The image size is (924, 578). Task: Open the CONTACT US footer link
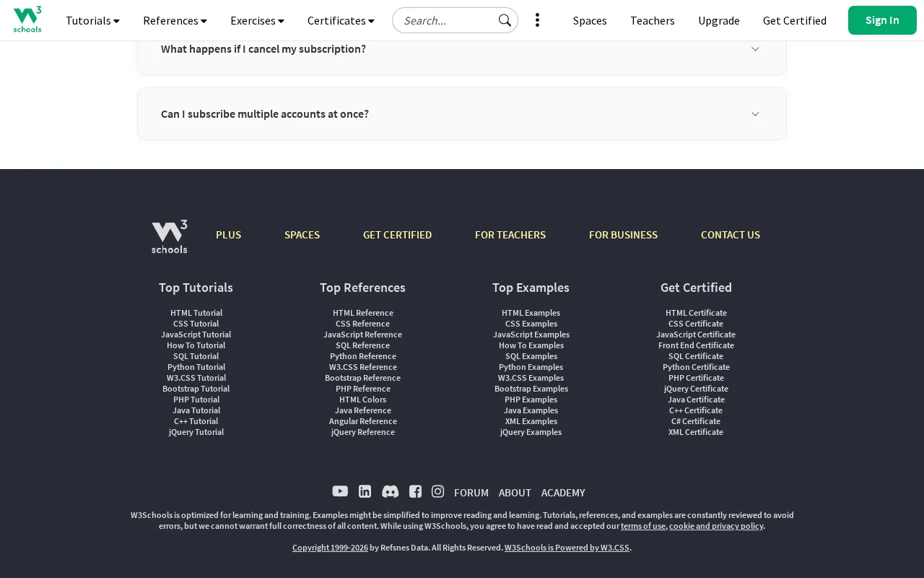731,235
